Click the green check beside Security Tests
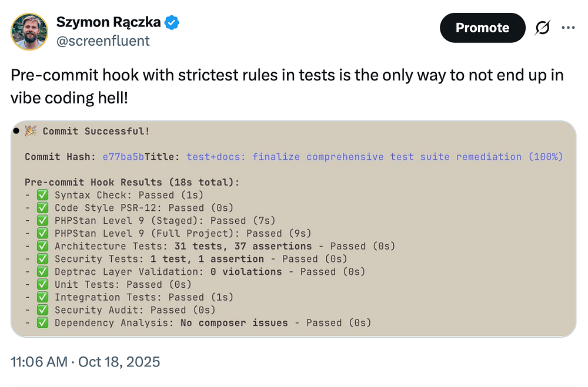Image resolution: width=588 pixels, height=387 pixels. [42, 259]
